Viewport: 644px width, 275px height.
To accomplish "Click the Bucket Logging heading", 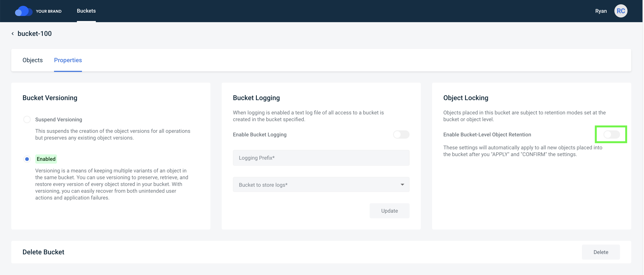I will pyautogui.click(x=256, y=98).
